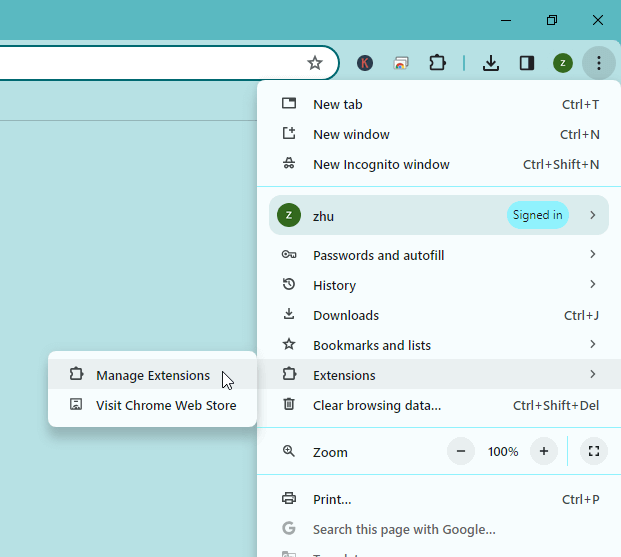This screenshot has height=557, width=621.
Task: Open the Extensions puzzle icon in toolbar
Action: tap(437, 63)
